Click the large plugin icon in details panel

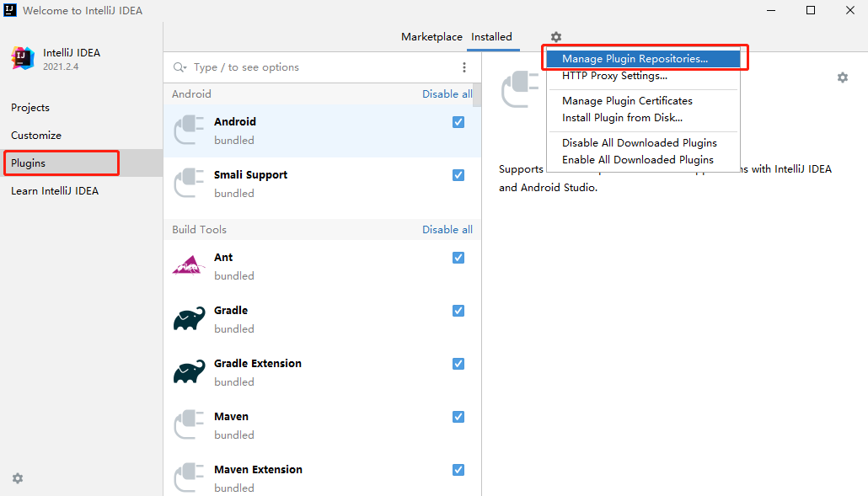coord(520,89)
